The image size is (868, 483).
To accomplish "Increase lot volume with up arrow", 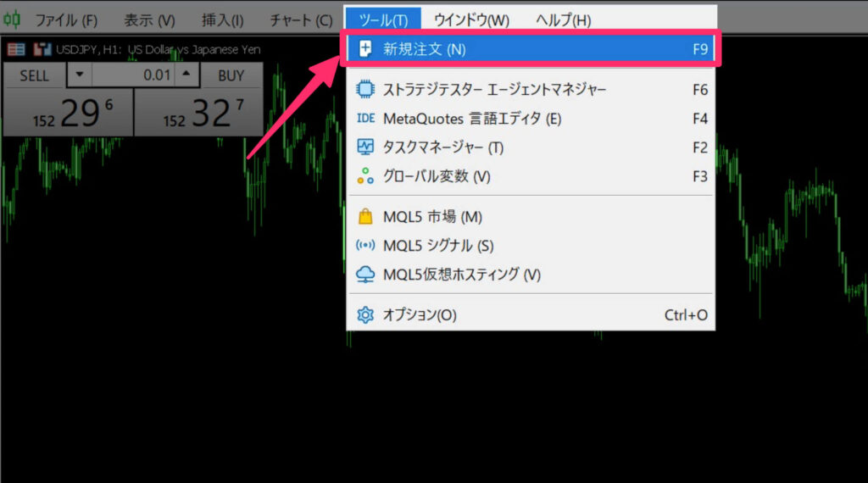I will [x=186, y=75].
